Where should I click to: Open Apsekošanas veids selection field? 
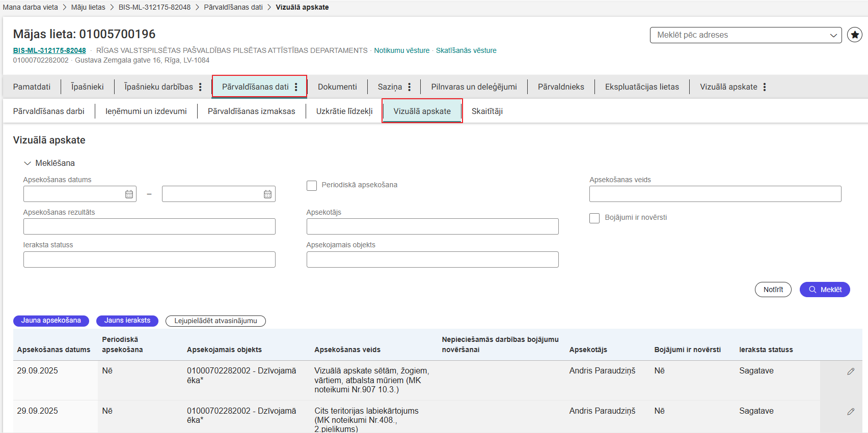point(715,194)
